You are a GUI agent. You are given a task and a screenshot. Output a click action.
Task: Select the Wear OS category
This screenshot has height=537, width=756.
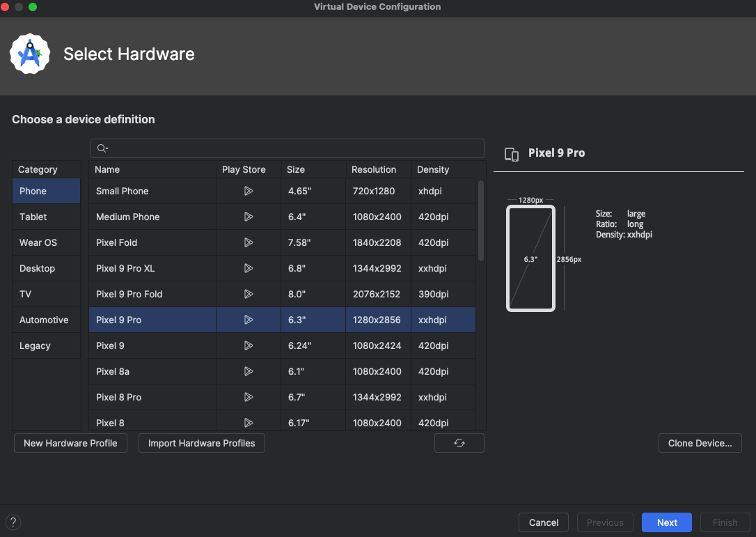(x=46, y=242)
